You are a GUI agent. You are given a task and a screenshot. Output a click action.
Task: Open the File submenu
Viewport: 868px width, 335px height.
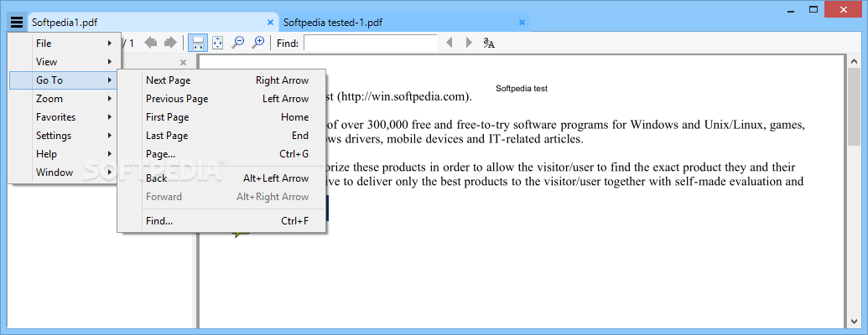click(x=63, y=43)
